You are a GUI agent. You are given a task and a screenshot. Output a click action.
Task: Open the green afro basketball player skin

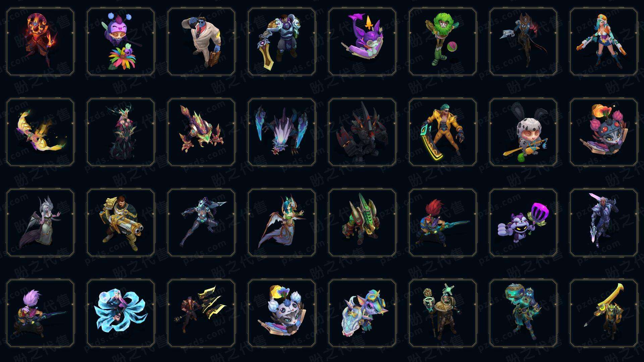(443, 42)
